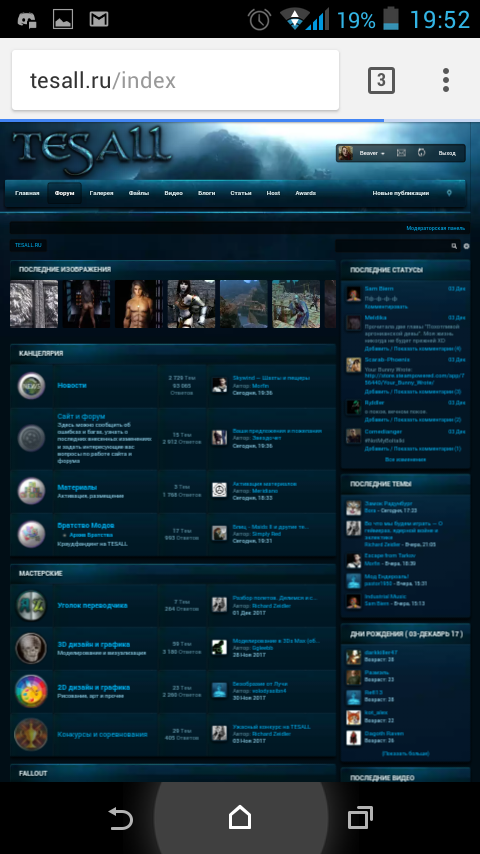This screenshot has height=854, width=480.
Task: Open the Галерея nav item
Action: (101, 193)
